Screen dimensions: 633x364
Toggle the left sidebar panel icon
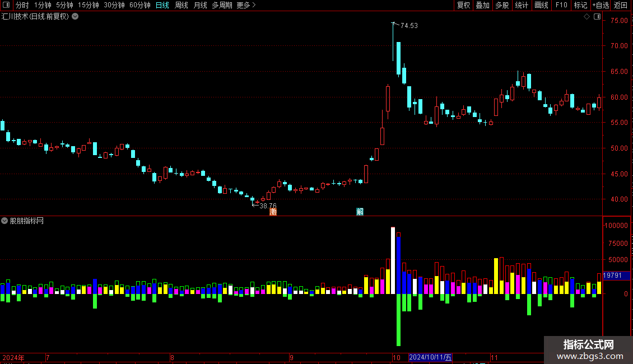coord(6,5)
